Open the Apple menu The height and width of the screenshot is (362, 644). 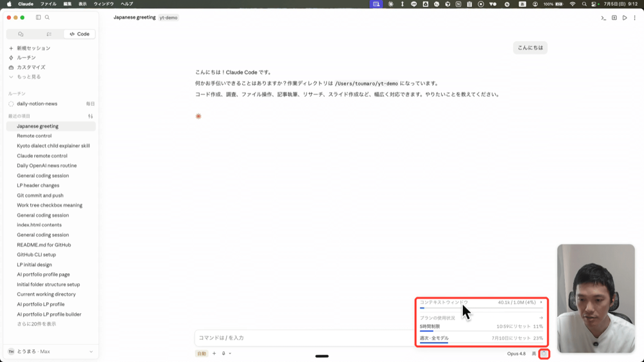click(x=9, y=4)
